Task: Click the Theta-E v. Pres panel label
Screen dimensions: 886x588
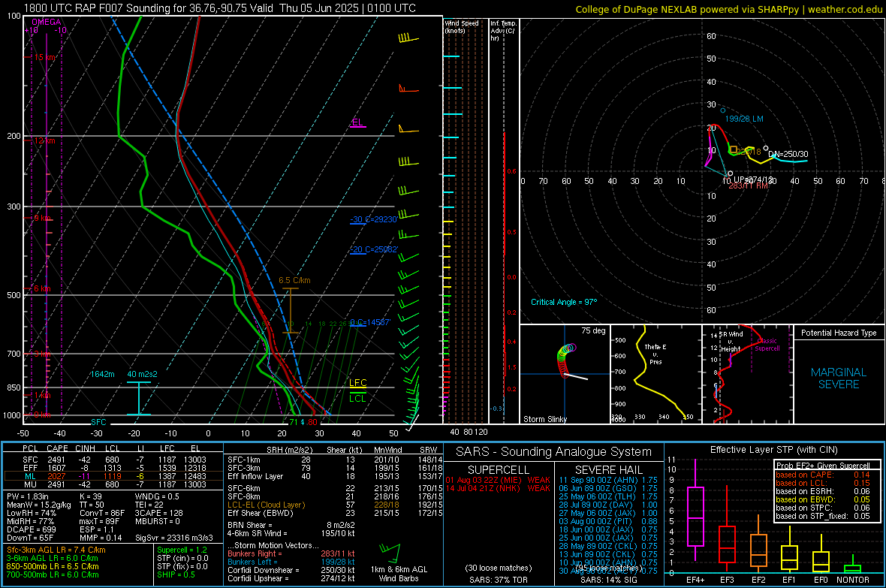Action: coord(655,354)
